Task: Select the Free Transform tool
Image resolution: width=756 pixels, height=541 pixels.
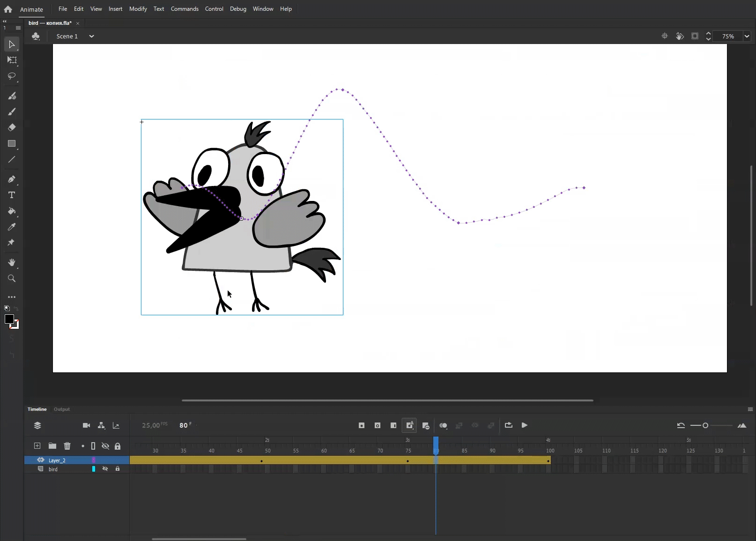Action: pos(12,60)
